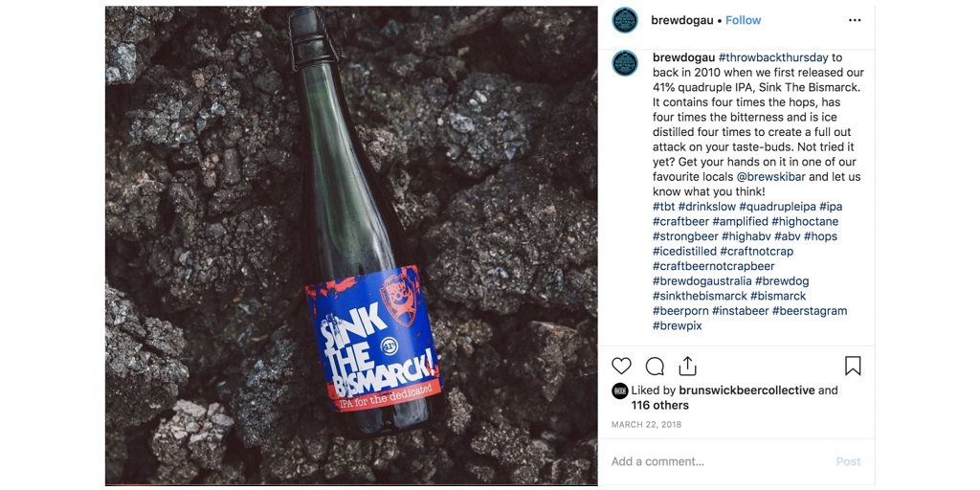View the 116 others who liked
Image resolution: width=980 pixels, height=490 pixels.
(659, 406)
